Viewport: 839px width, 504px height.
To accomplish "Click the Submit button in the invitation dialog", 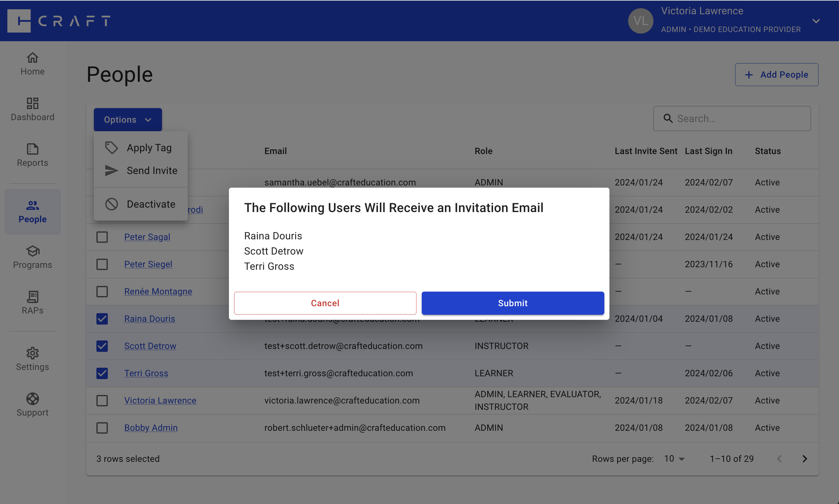I will [512, 303].
